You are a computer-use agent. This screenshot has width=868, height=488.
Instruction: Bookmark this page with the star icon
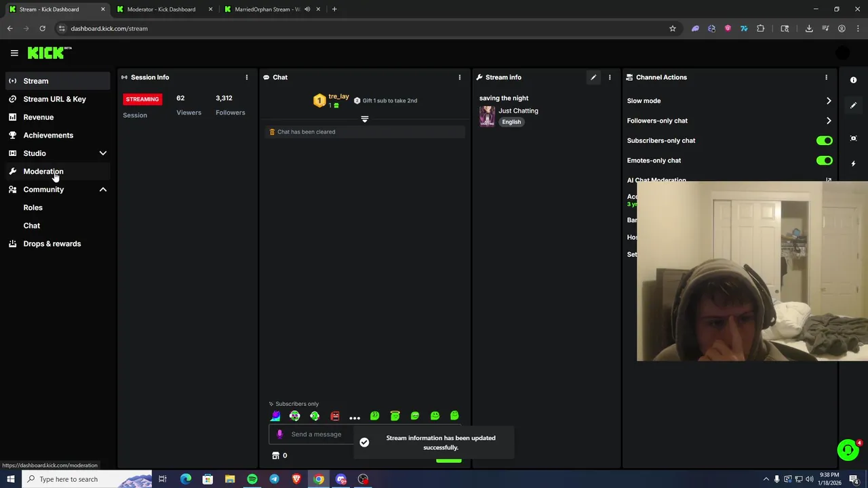(x=673, y=28)
